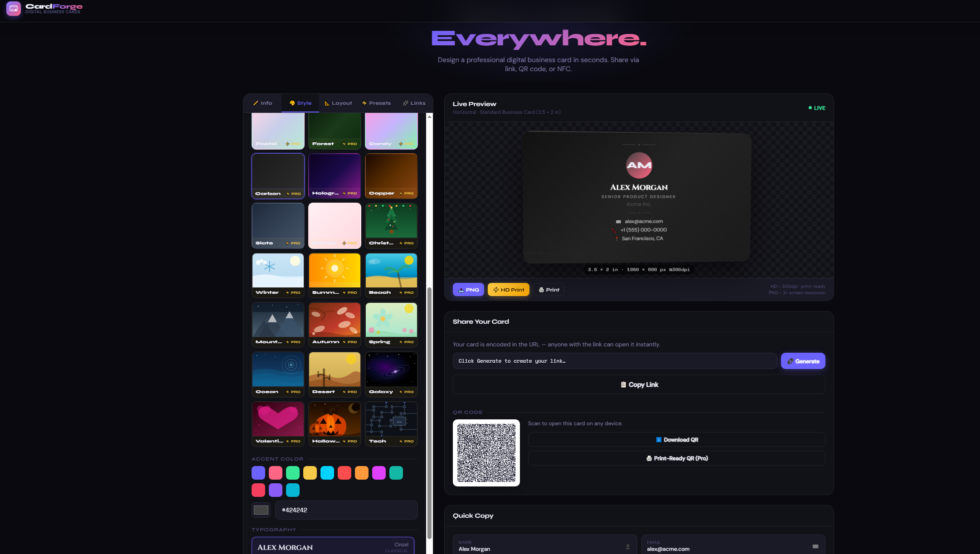
Task: Select the Ocean theme thumbnail
Action: pyautogui.click(x=278, y=374)
